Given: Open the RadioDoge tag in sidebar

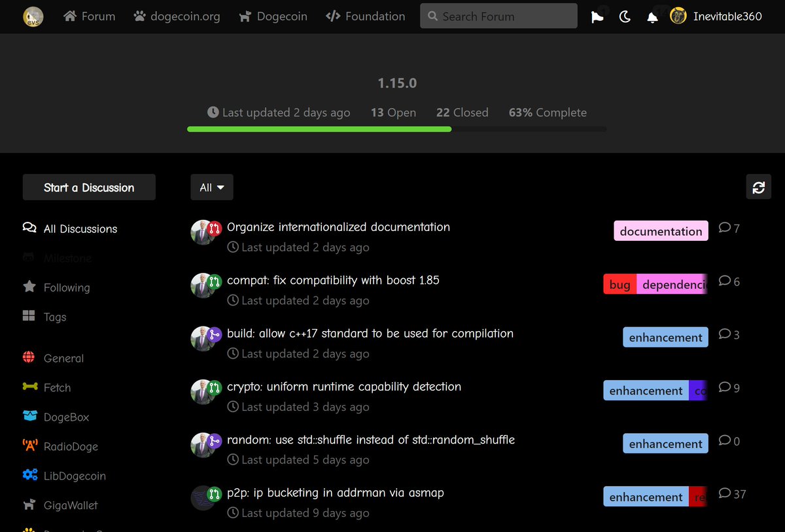Looking at the screenshot, I should 71,446.
